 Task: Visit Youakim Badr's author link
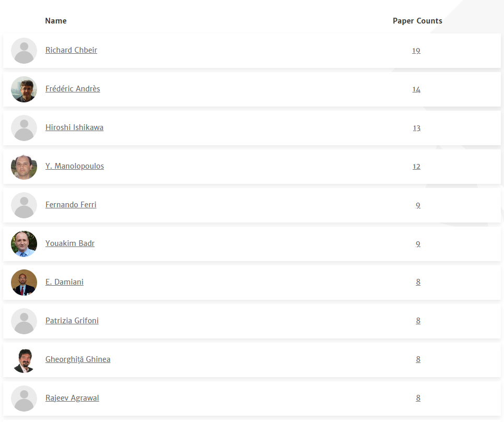[70, 243]
